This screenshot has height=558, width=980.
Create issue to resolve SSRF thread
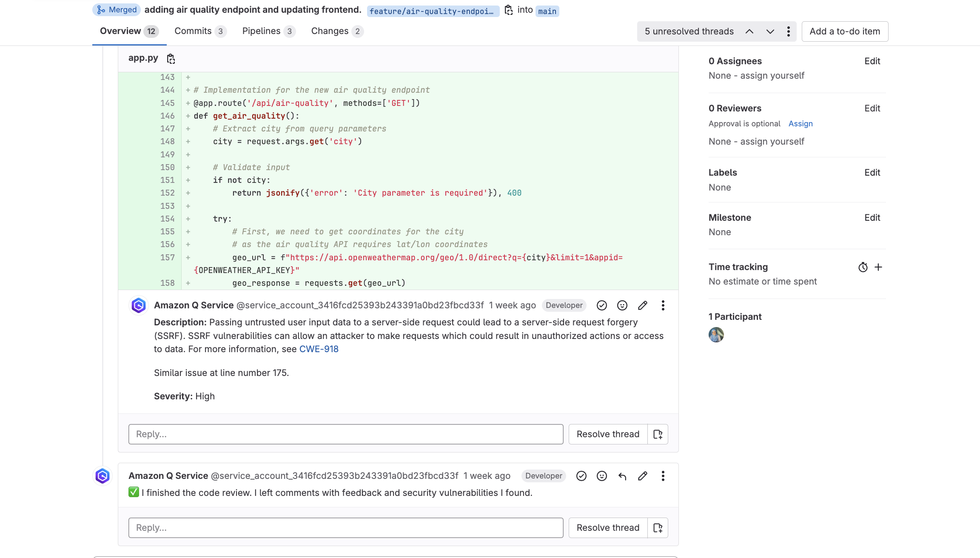pyautogui.click(x=658, y=434)
